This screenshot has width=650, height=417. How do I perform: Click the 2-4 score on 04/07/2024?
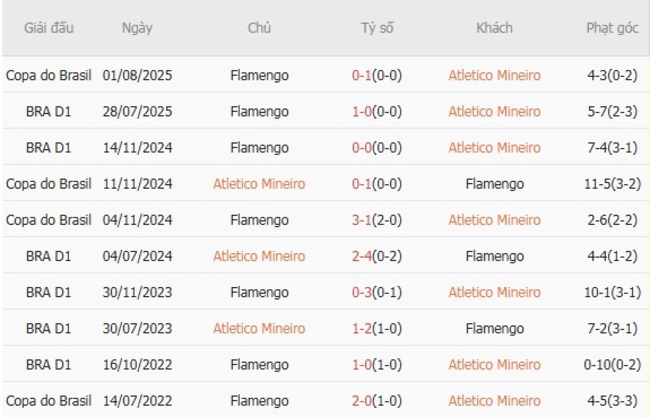pos(364,256)
